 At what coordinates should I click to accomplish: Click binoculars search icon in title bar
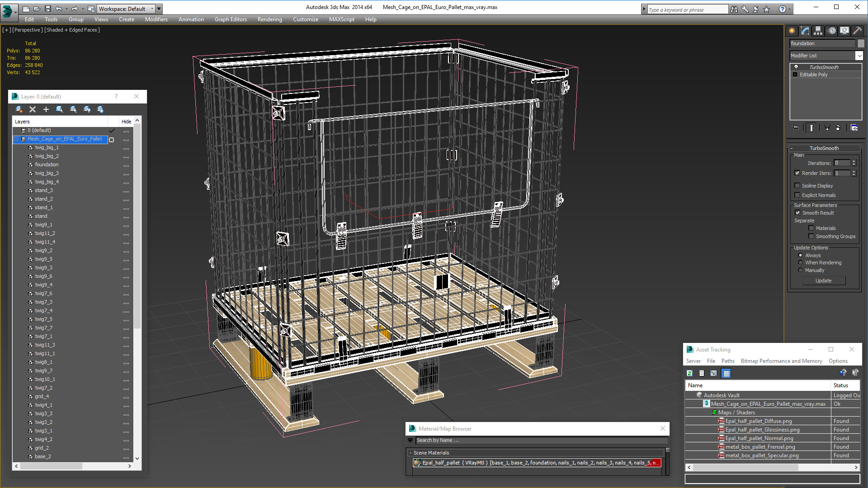tap(734, 9)
